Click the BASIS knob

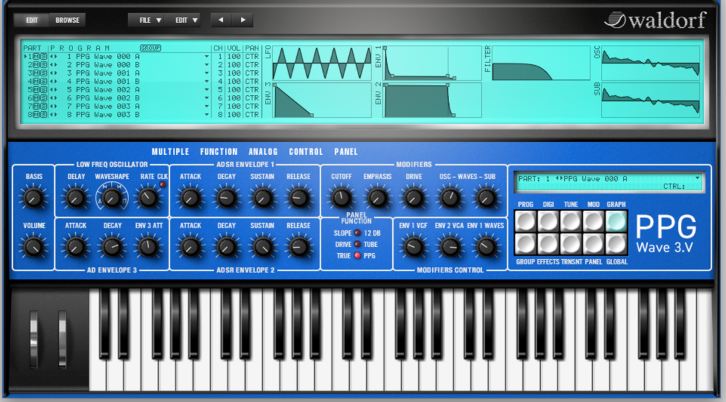pos(33,198)
